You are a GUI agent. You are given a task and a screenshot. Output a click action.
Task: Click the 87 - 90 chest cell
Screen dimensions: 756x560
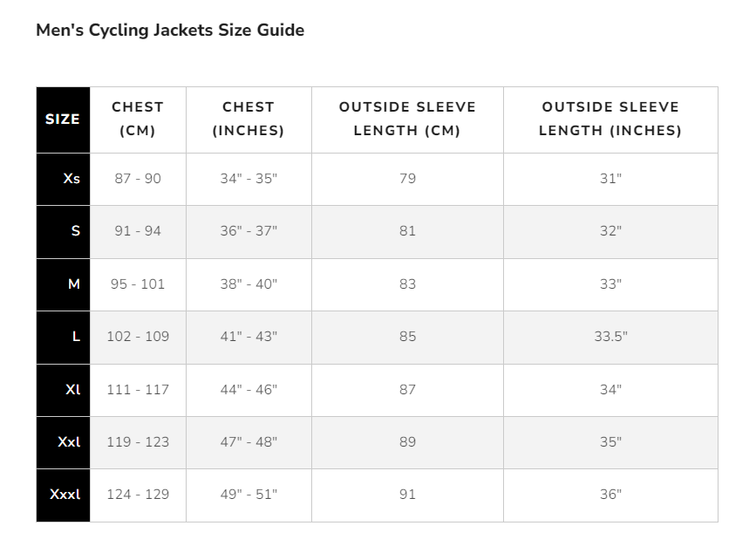click(138, 179)
